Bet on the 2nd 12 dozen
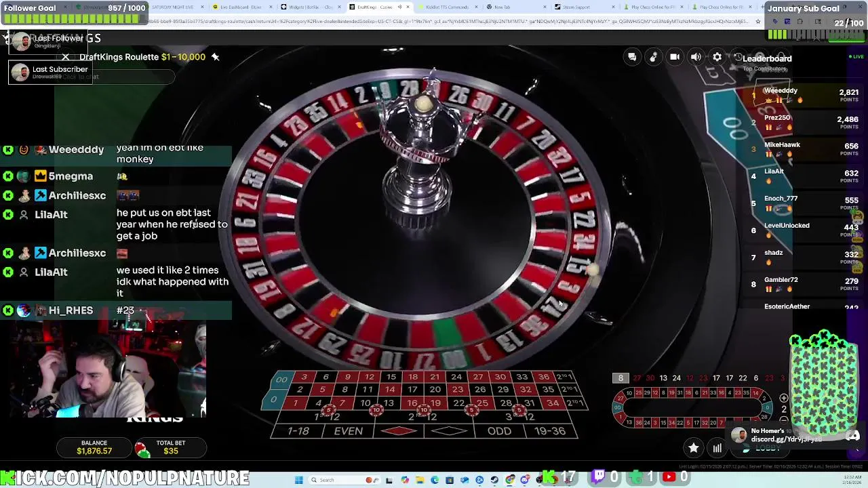This screenshot has height=488, width=868. (424, 416)
